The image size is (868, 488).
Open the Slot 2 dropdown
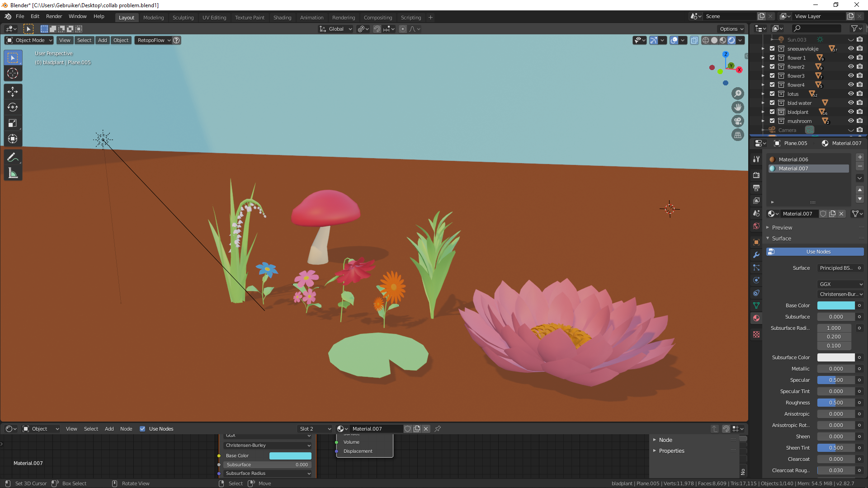tap(315, 429)
